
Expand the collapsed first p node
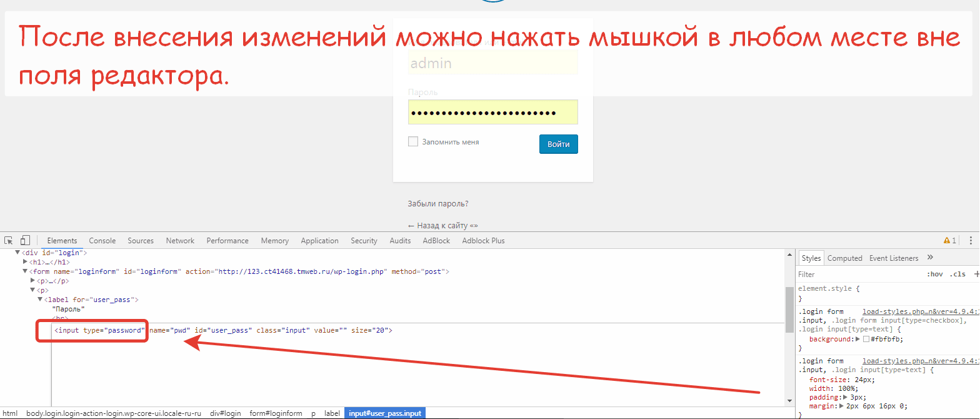click(x=33, y=281)
